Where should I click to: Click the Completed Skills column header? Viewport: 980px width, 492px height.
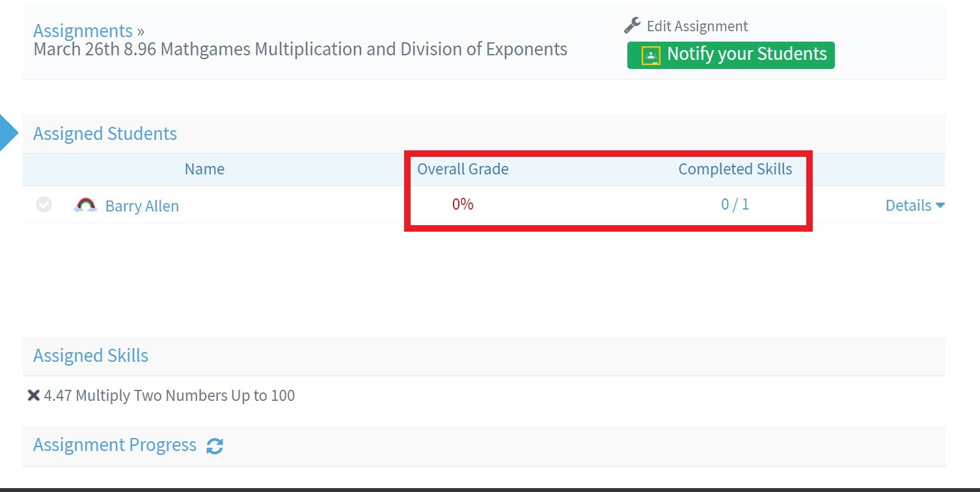point(735,169)
